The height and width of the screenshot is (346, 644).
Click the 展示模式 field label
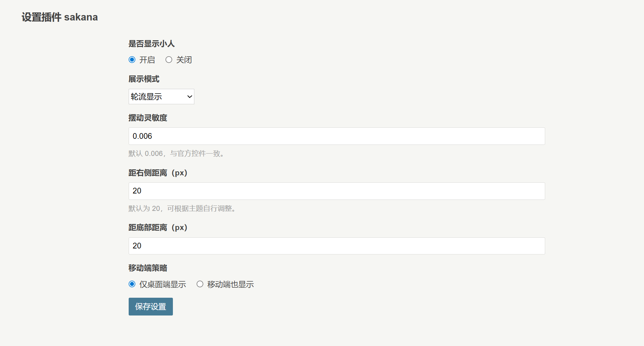coord(144,79)
